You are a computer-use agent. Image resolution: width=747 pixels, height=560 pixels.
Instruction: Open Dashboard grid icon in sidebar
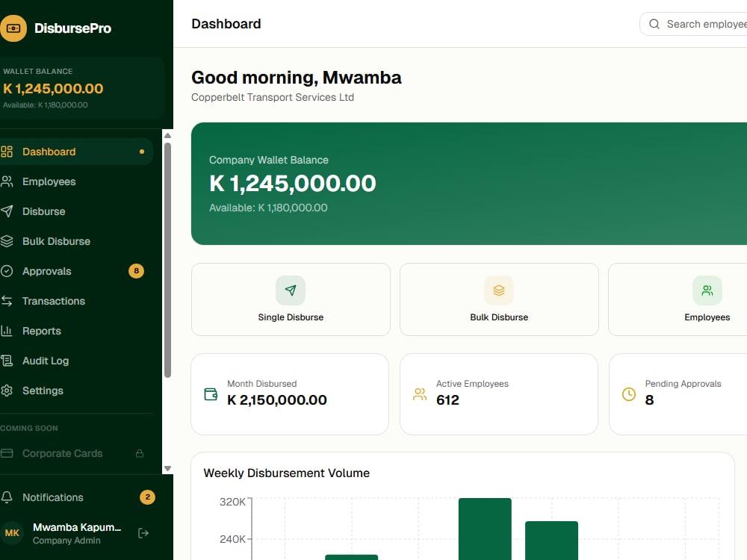coord(7,152)
